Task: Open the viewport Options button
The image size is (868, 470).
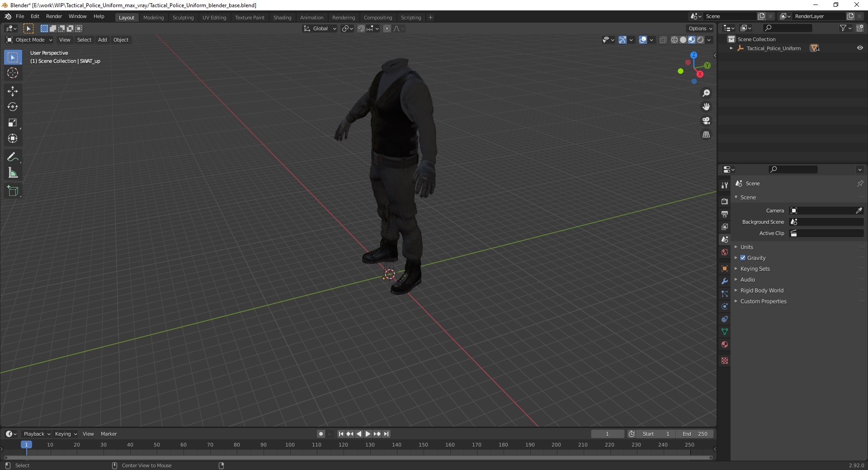Action: coord(700,28)
